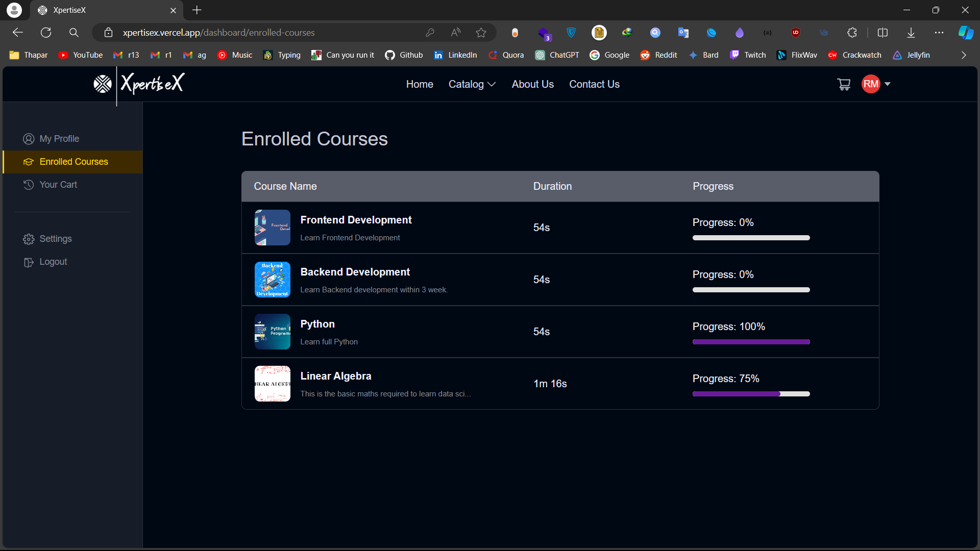Open Your Cart in sidebar
This screenshot has height=551, width=980.
[x=58, y=185]
